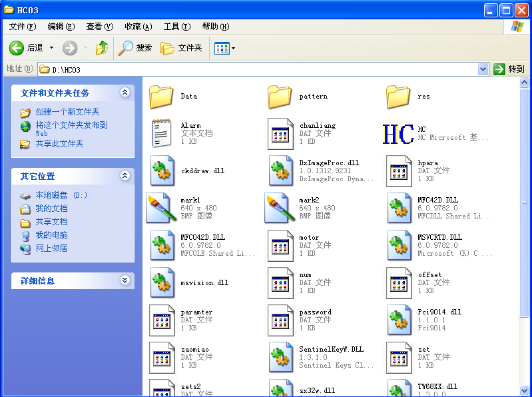Open the HC application icon

[398, 134]
